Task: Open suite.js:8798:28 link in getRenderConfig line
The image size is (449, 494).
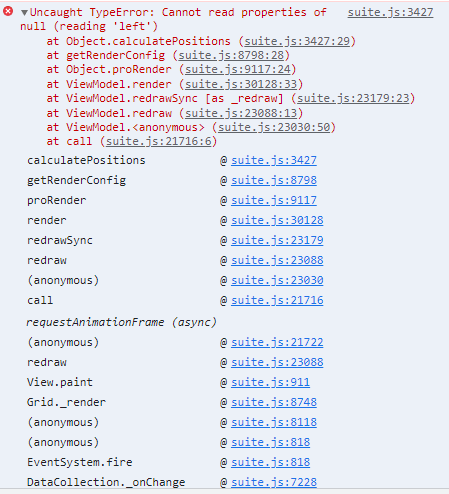Action: coord(231,55)
